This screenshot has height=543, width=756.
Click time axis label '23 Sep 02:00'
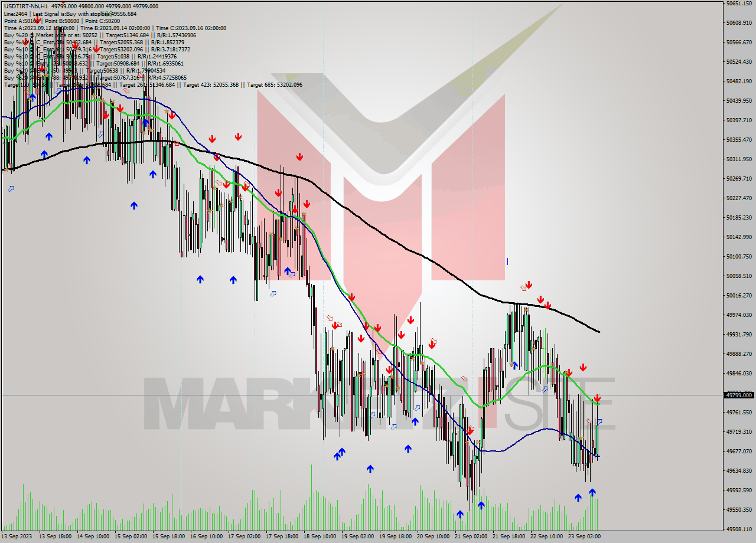(x=584, y=537)
